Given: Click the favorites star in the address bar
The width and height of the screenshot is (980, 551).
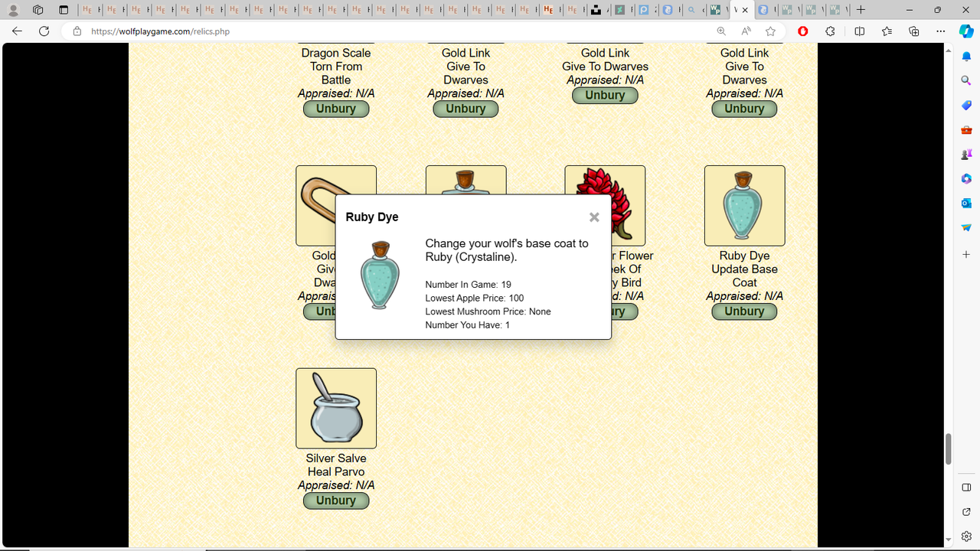Looking at the screenshot, I should 770,31.
